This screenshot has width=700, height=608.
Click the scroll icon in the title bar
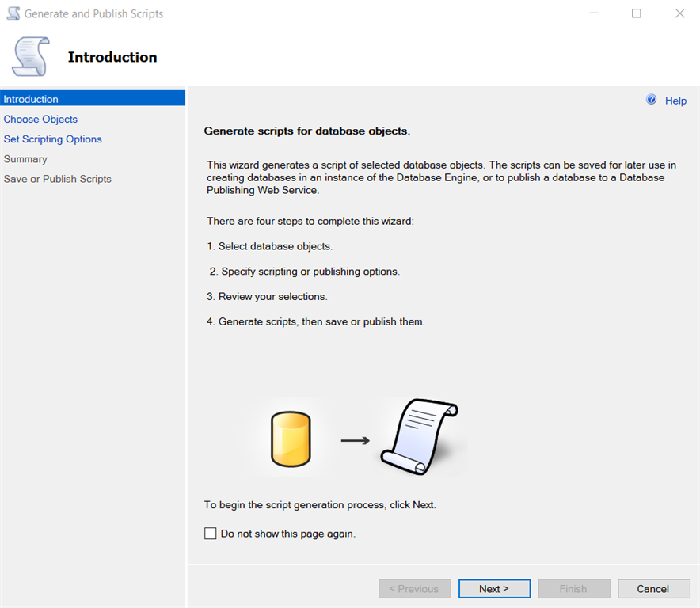(13, 13)
